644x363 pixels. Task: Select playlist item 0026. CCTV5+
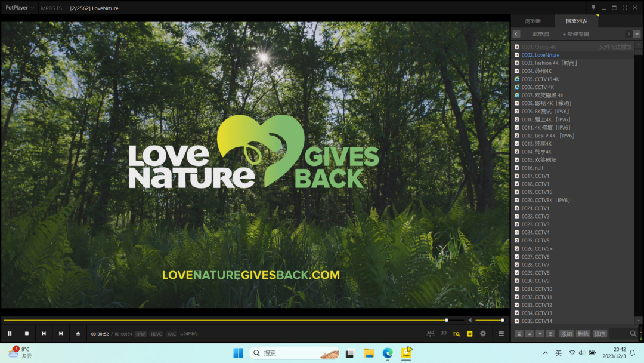pos(574,249)
